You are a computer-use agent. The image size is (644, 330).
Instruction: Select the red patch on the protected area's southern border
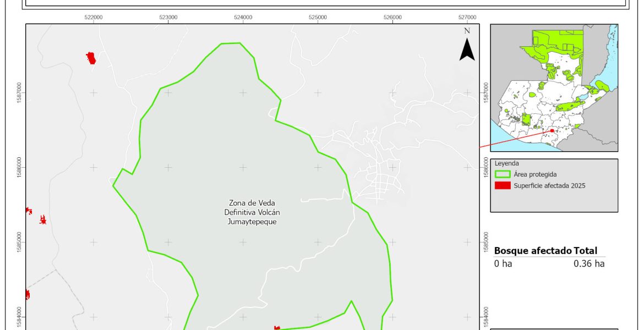pos(277,328)
